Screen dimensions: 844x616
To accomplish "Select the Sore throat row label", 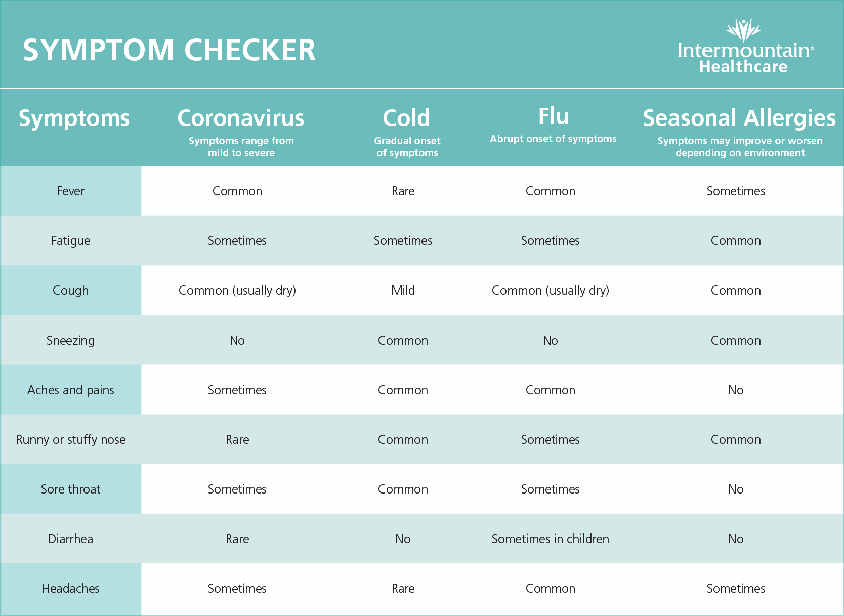I will (x=71, y=489).
